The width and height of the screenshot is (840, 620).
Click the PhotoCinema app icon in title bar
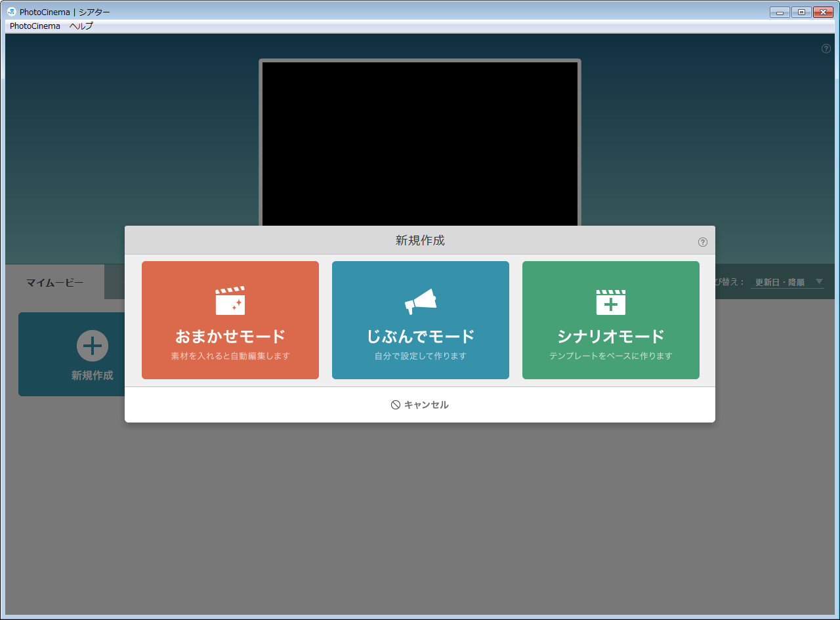tap(12, 11)
